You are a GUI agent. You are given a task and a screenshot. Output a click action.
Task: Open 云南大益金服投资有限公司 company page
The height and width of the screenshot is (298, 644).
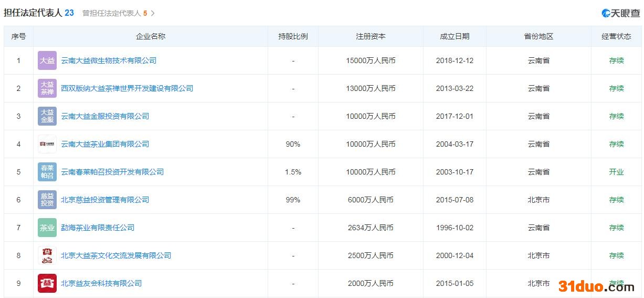click(x=105, y=116)
